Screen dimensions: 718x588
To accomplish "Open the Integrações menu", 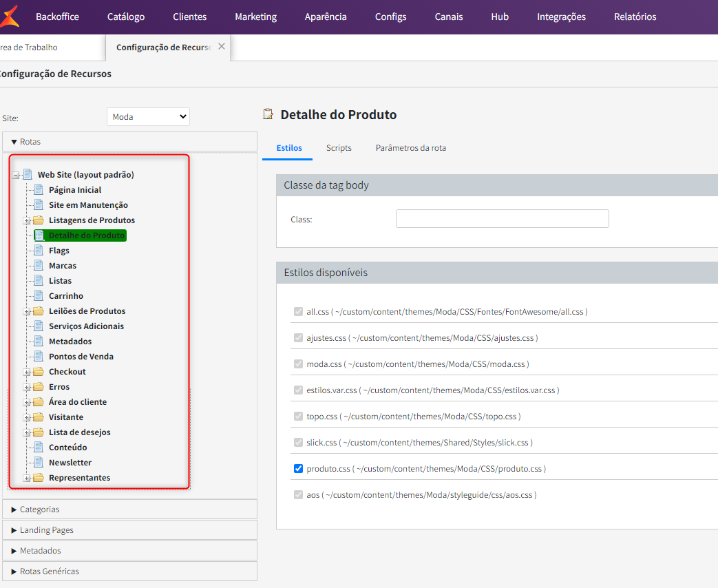I will (x=562, y=17).
